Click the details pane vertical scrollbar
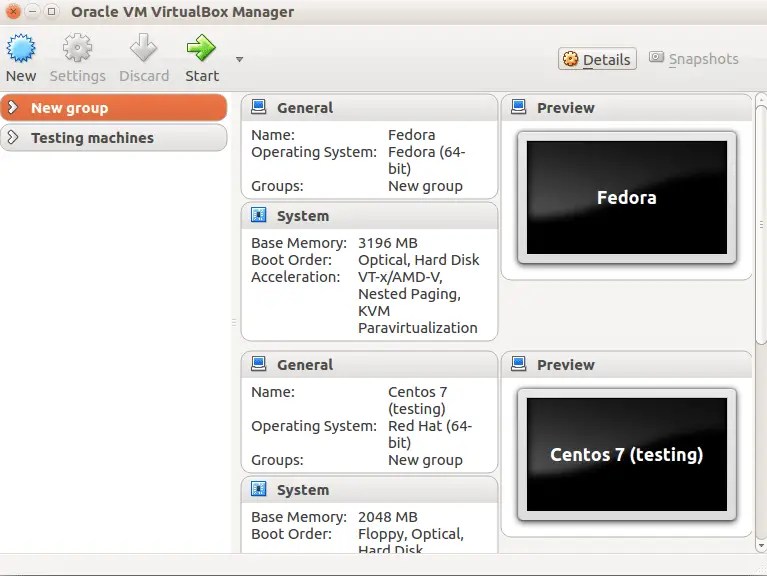The image size is (767, 576). click(761, 224)
